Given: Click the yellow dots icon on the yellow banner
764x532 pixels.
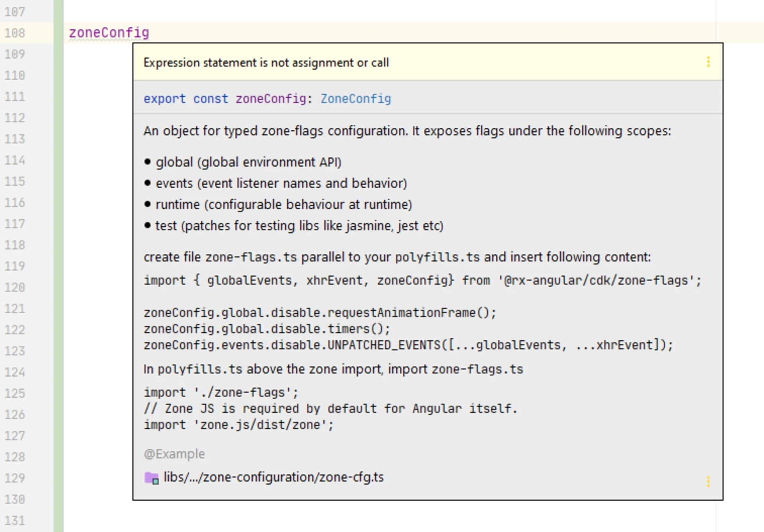Looking at the screenshot, I should pos(708,62).
